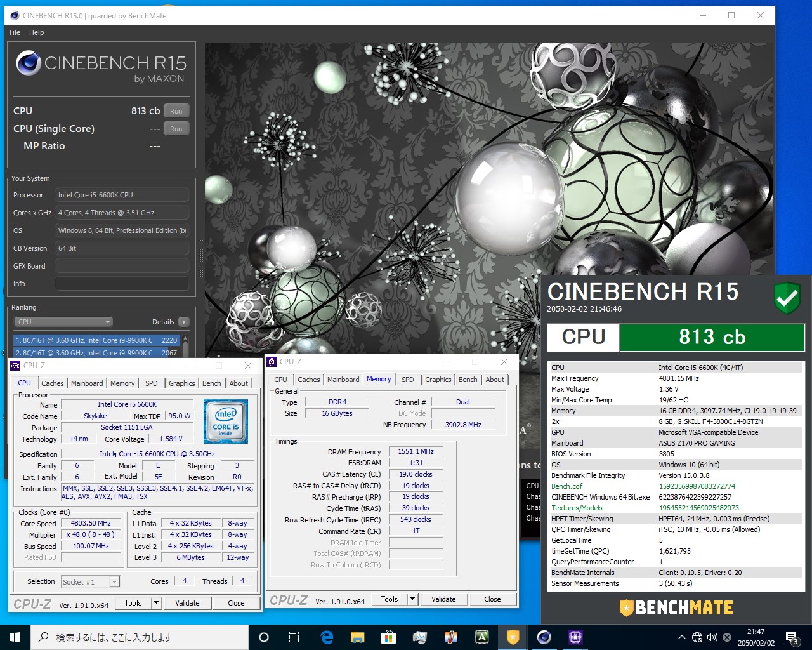
Task: Open About tab in Memory CPU-Z window
Action: click(x=495, y=380)
